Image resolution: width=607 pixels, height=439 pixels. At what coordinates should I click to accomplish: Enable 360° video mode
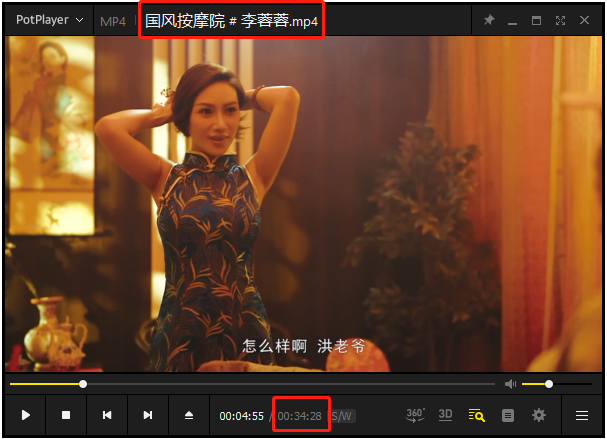(416, 414)
